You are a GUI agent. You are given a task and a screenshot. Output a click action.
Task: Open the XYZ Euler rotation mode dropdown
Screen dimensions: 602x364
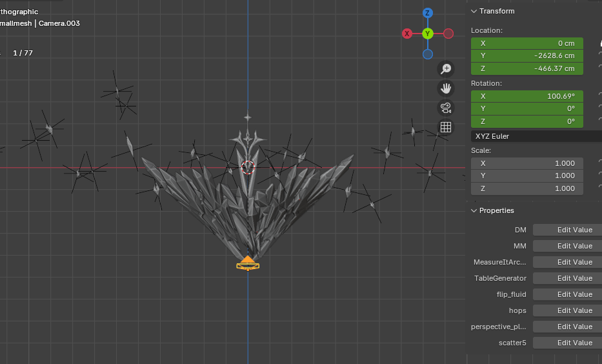pos(536,136)
